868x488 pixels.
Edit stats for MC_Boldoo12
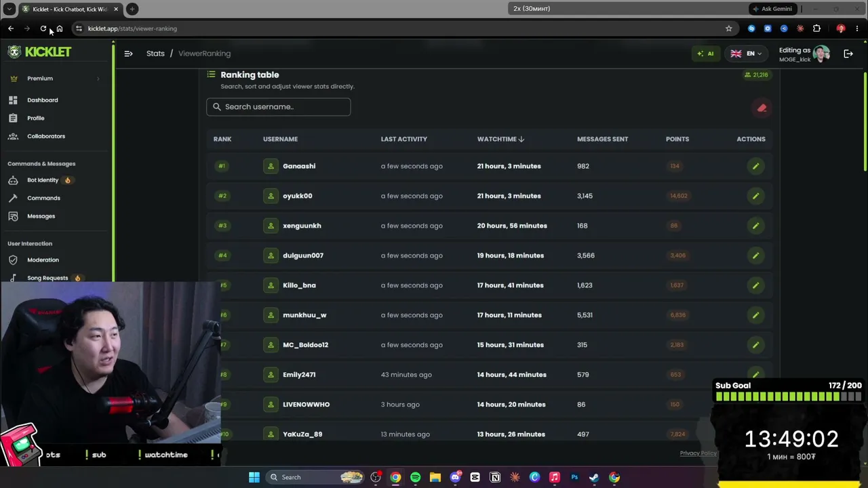pos(755,345)
